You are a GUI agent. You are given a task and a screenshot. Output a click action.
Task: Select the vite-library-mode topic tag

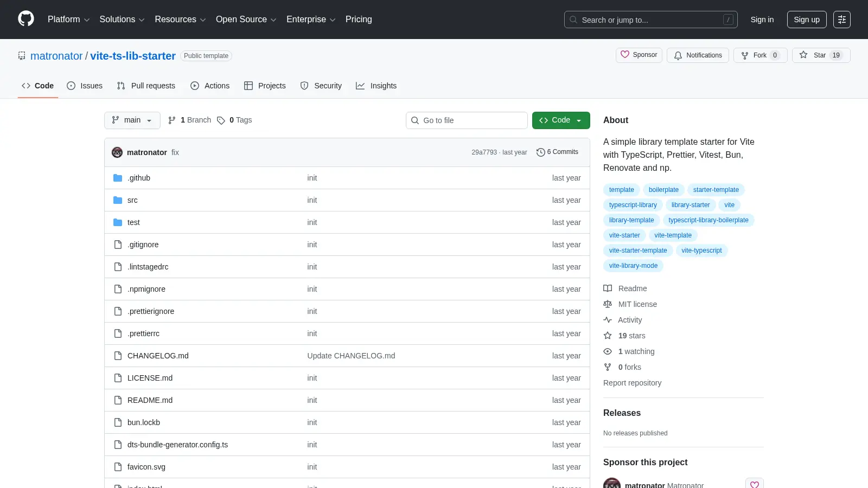point(633,266)
